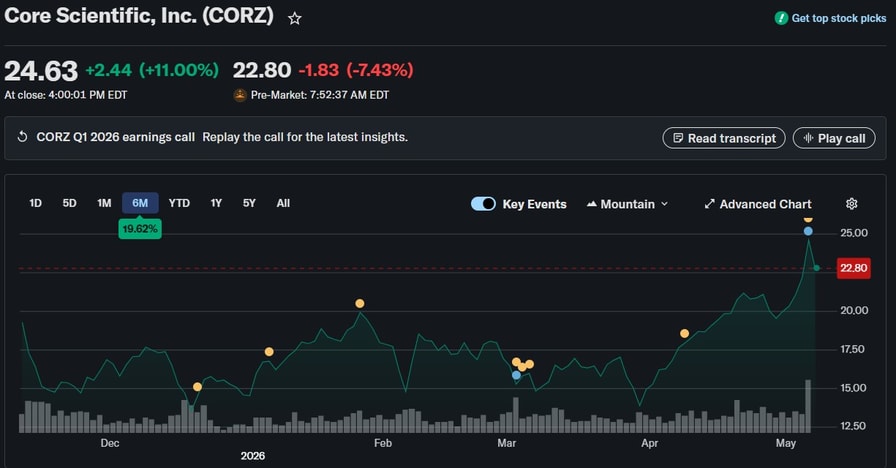Switch chart to YTD range
The image size is (896, 468).
tap(179, 203)
